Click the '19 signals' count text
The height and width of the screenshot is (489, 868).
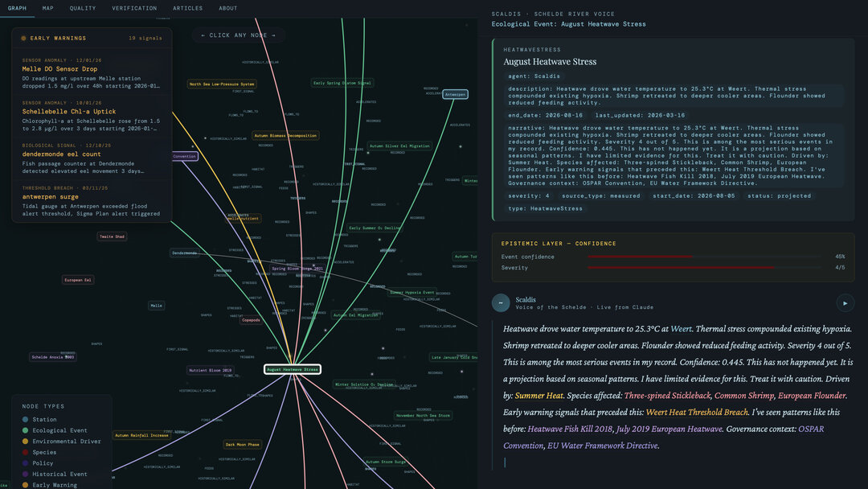coord(145,39)
